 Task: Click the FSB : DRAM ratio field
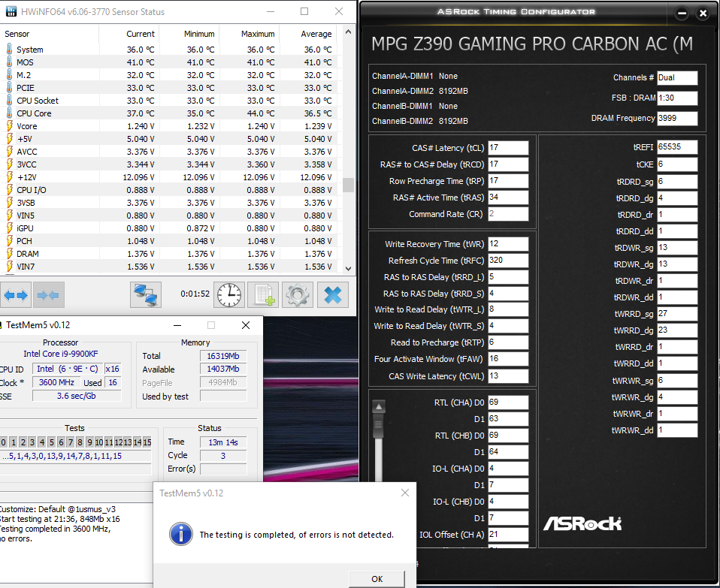pos(677,98)
